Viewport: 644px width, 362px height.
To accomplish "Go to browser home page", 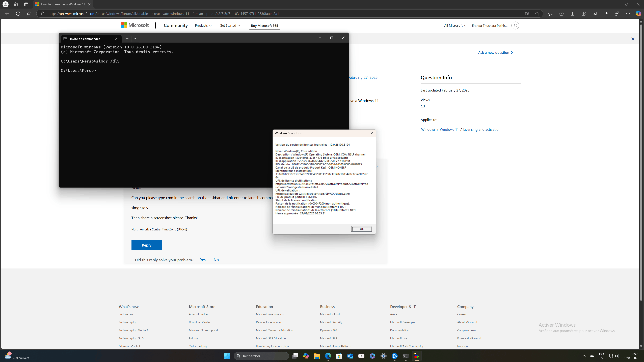I will pos(29,13).
